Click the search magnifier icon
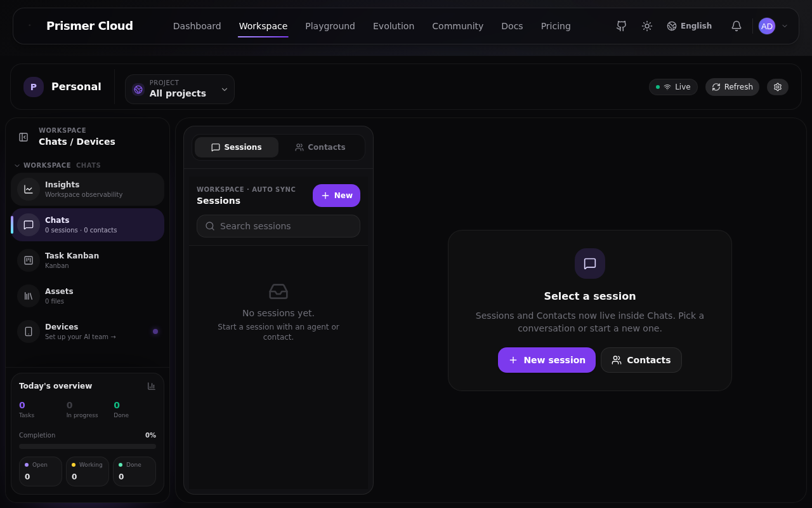812x508 pixels. pos(210,226)
